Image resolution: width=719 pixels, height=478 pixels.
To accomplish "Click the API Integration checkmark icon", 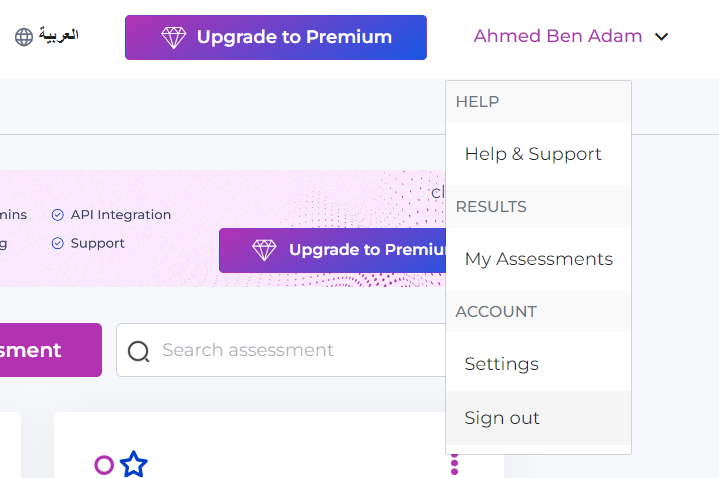I will [57, 215].
